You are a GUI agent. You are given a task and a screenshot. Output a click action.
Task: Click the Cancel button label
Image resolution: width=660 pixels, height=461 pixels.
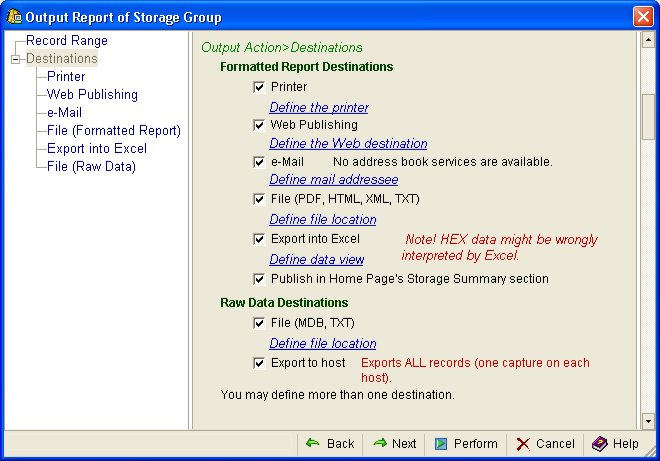555,444
